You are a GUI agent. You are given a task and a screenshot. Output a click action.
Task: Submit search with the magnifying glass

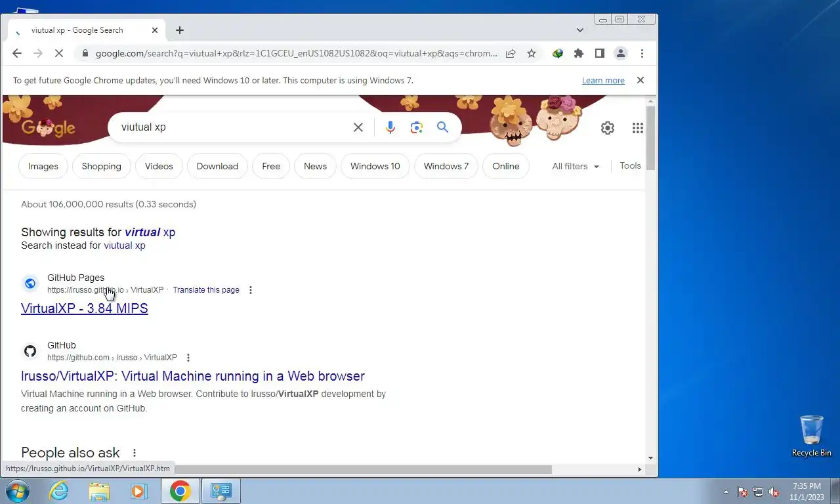click(x=443, y=127)
